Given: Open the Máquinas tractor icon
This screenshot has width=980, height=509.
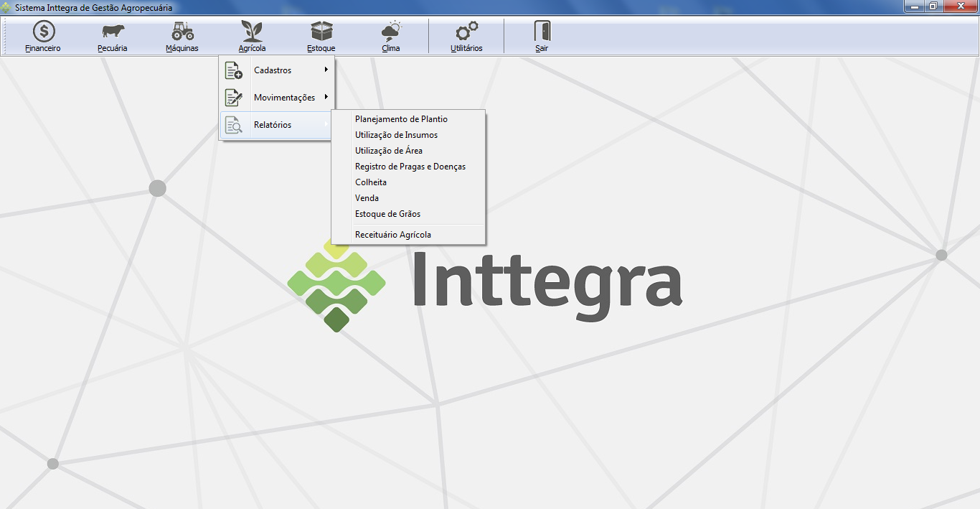Looking at the screenshot, I should [182, 31].
